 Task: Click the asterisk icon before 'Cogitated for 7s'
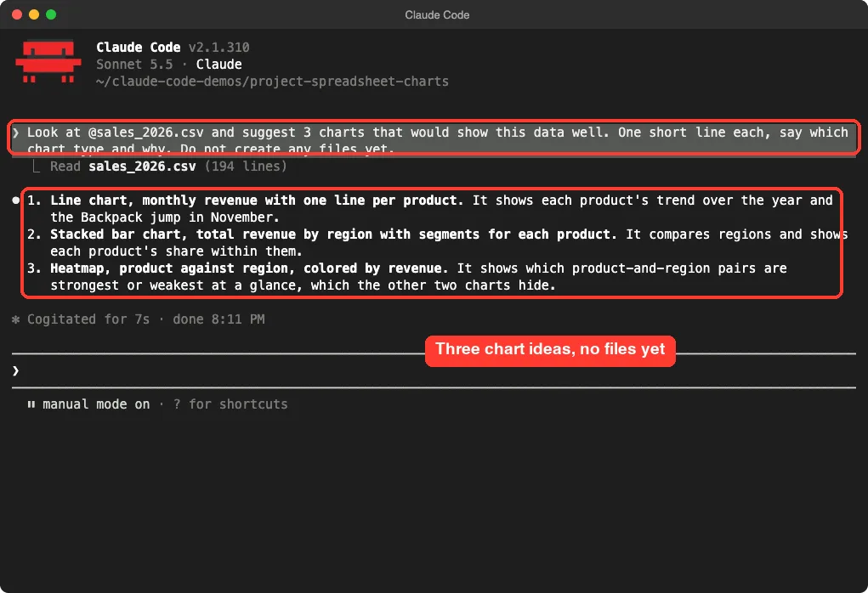point(15,319)
